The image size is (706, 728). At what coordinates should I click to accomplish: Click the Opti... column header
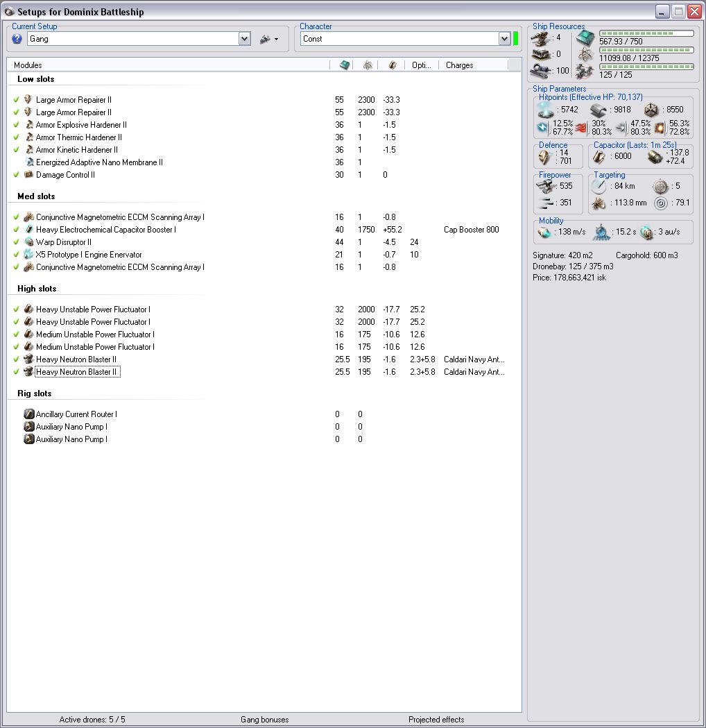point(421,65)
